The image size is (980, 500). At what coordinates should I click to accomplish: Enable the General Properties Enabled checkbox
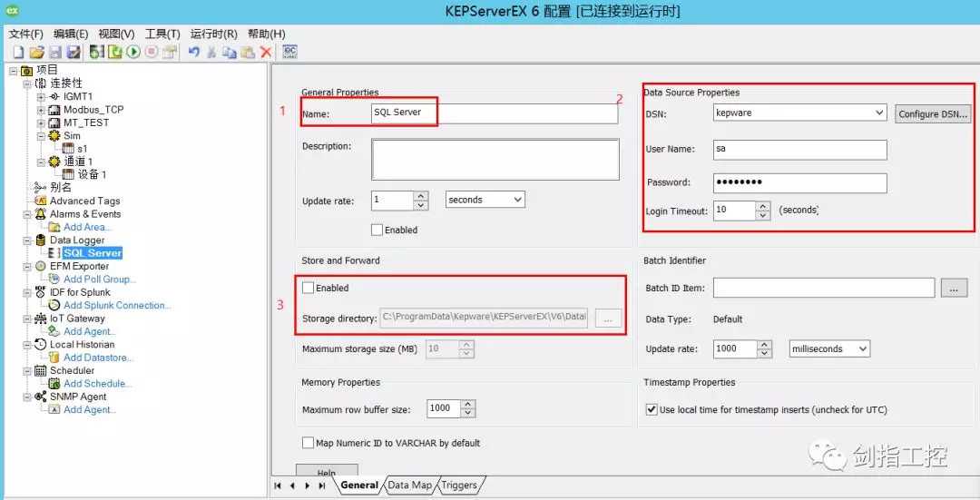pos(377,230)
